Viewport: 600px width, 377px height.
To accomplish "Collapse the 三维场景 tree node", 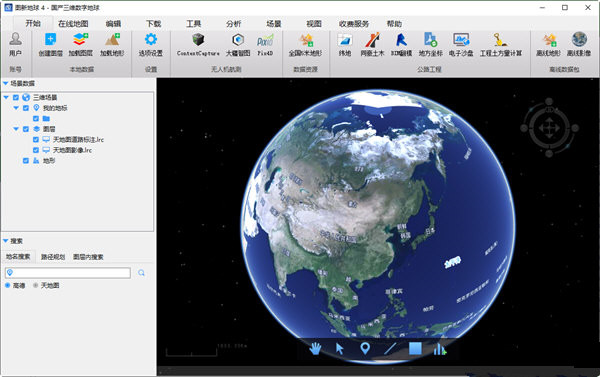I will [x=6, y=97].
